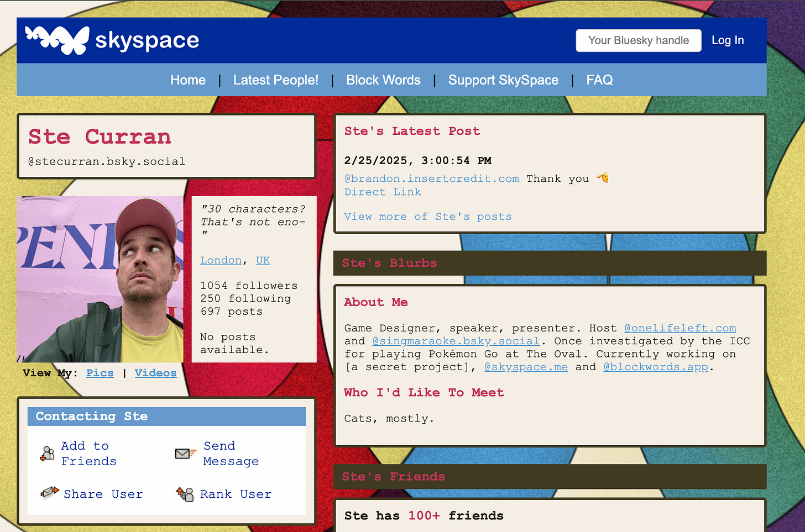Click the Ste Curran name heading

pyautogui.click(x=100, y=136)
